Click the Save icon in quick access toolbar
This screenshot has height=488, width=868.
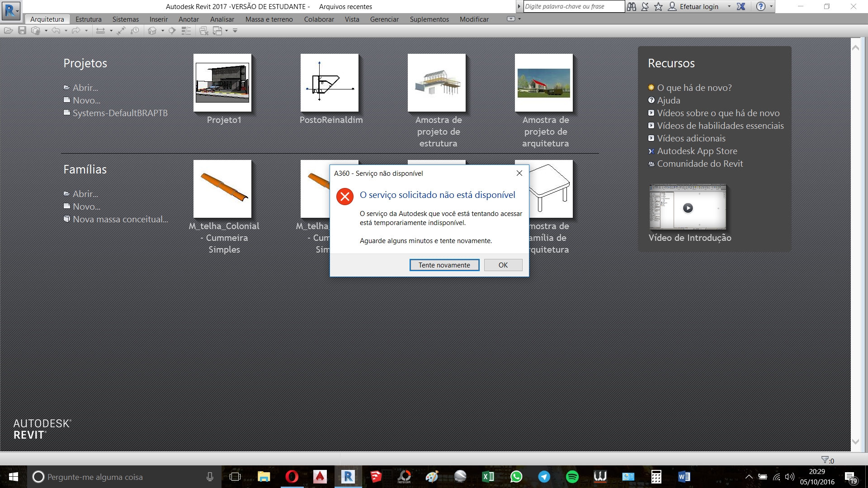point(22,31)
